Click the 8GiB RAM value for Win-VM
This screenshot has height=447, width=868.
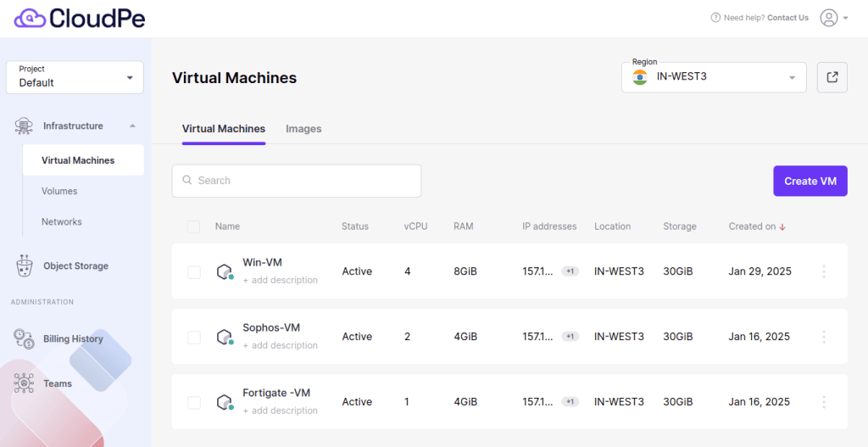pyautogui.click(x=465, y=271)
